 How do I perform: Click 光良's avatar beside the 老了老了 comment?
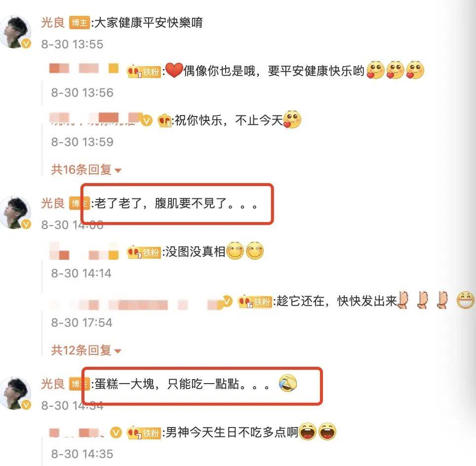(x=15, y=212)
